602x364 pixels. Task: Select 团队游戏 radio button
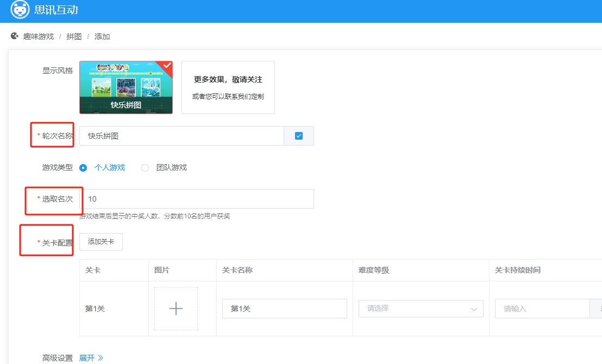tap(145, 168)
